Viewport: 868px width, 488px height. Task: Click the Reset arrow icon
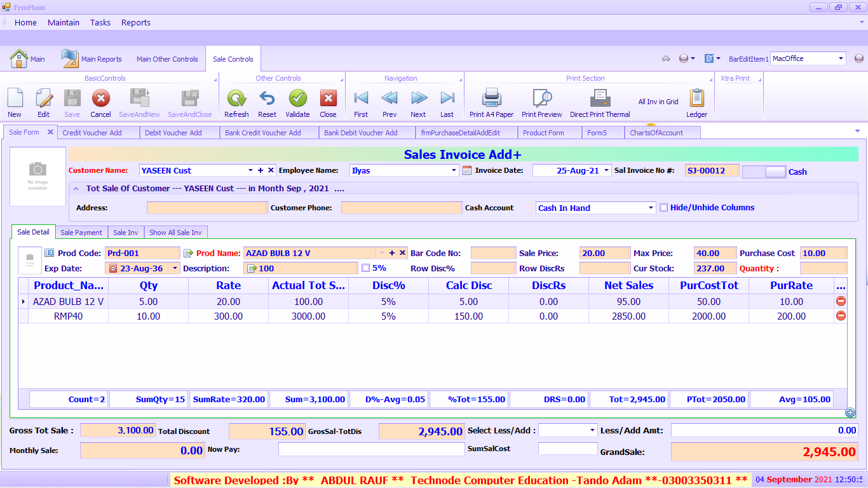267,98
